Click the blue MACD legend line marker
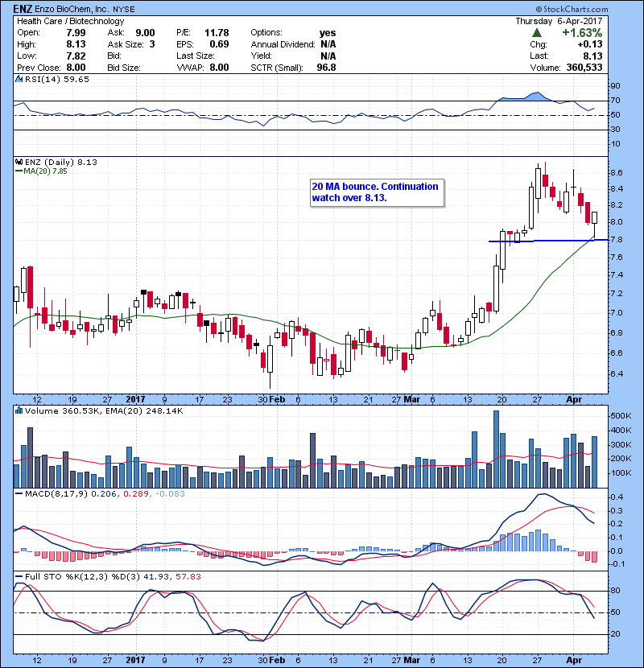This screenshot has width=644, height=668. (x=19, y=494)
